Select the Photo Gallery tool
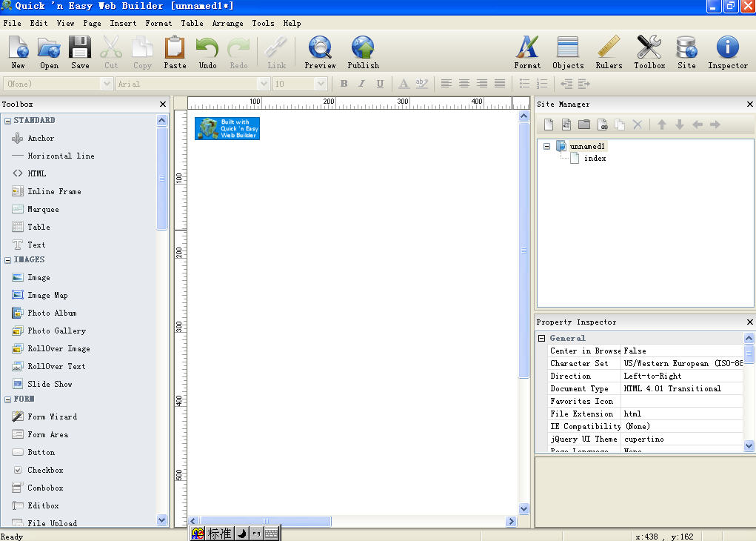 56,331
